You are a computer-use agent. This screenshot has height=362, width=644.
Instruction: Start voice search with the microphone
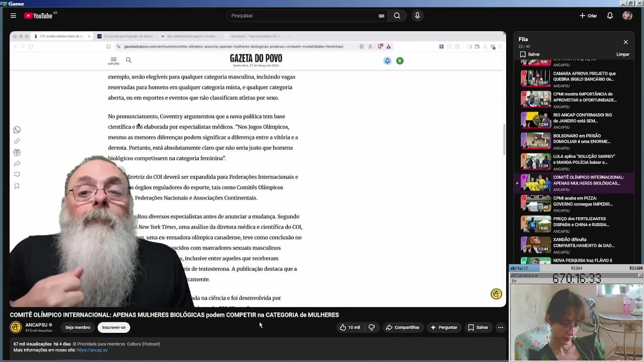click(417, 16)
